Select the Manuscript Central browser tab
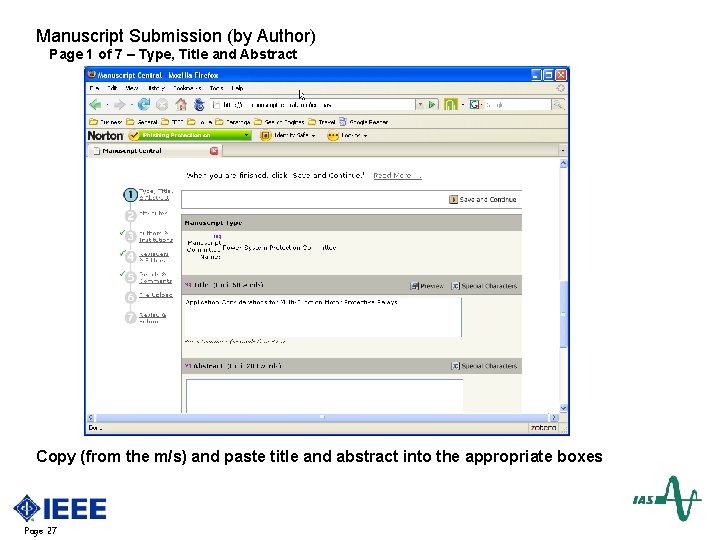Image resolution: width=720 pixels, height=540 pixels. point(154,151)
